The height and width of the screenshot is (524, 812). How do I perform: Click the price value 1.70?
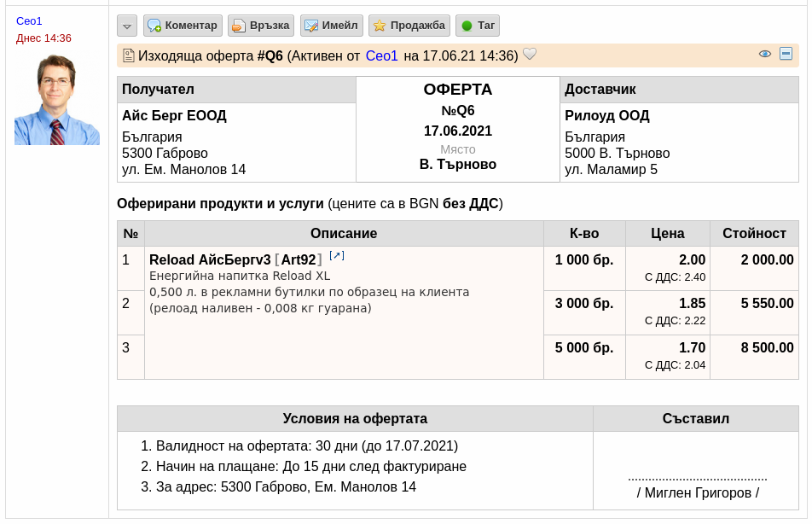692,347
